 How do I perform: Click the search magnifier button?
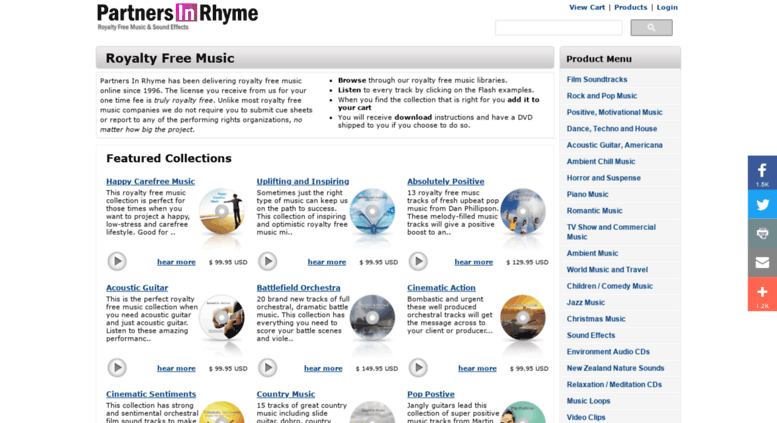pyautogui.click(x=651, y=28)
